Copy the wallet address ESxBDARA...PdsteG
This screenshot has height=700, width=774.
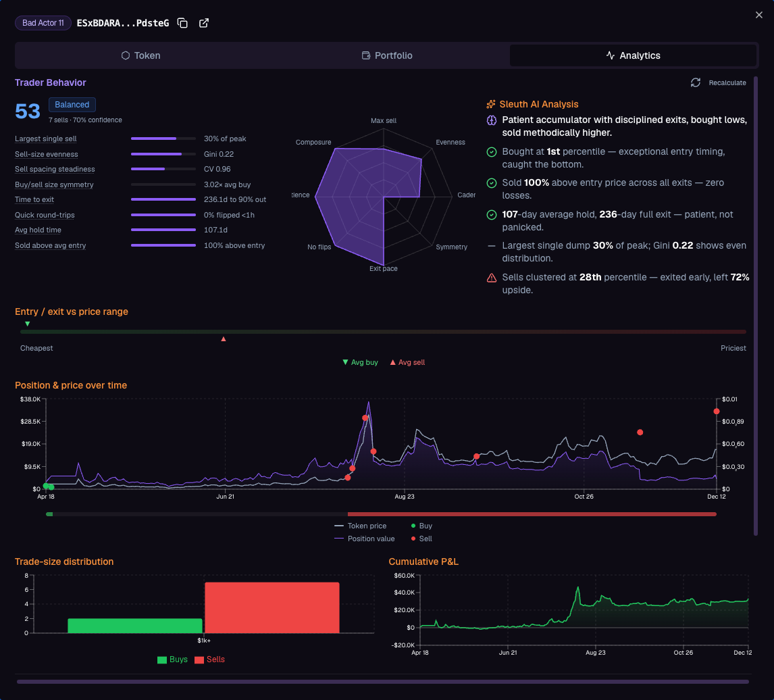182,23
